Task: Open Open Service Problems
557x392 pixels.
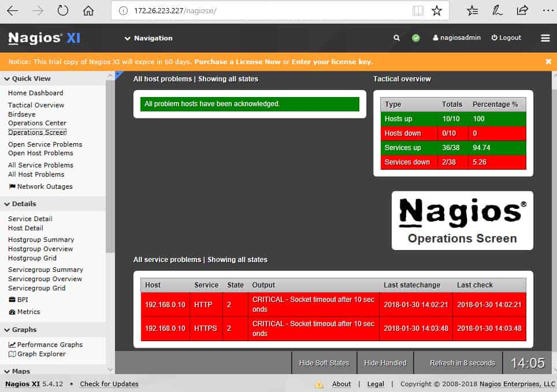Action: (x=45, y=144)
